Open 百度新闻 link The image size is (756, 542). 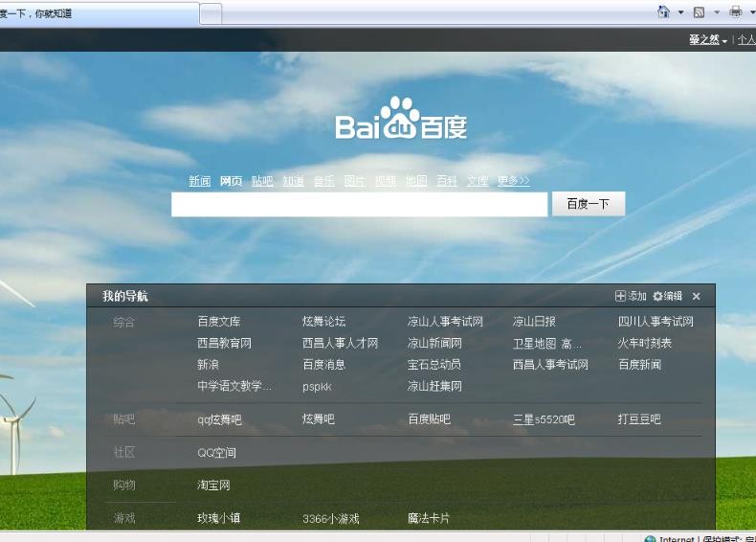[x=640, y=365]
